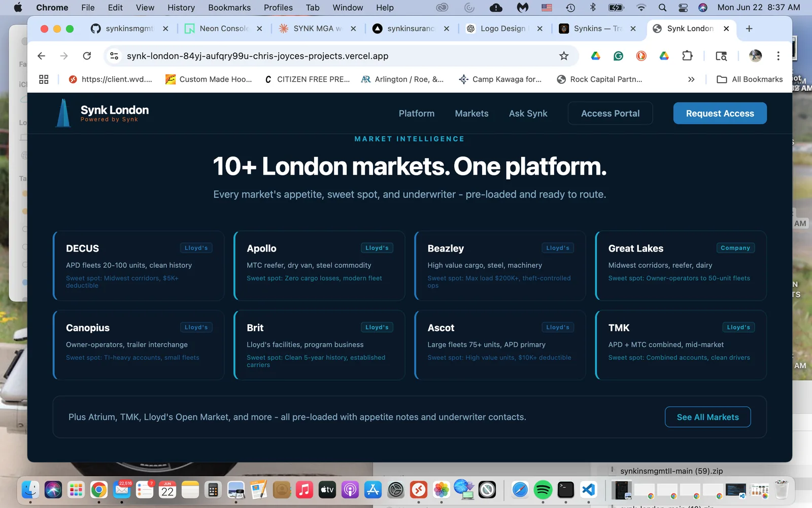Open Spotlight search in menu bar
The image size is (812, 508).
(x=662, y=8)
